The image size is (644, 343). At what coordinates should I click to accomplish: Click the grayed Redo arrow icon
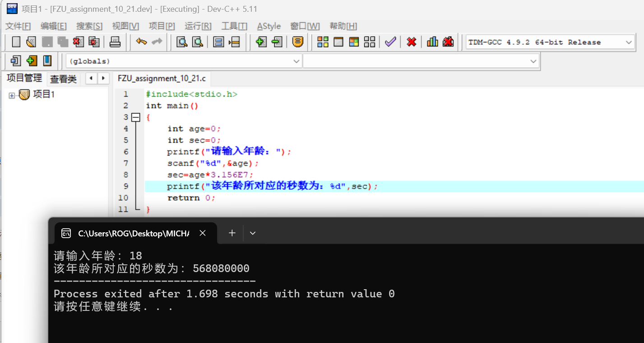(157, 42)
